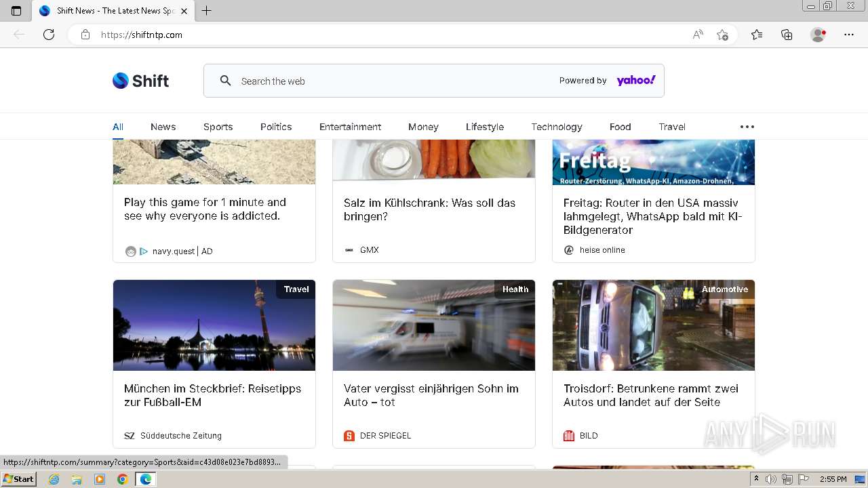
Task: Open Action Center flag icon
Action: click(x=804, y=479)
